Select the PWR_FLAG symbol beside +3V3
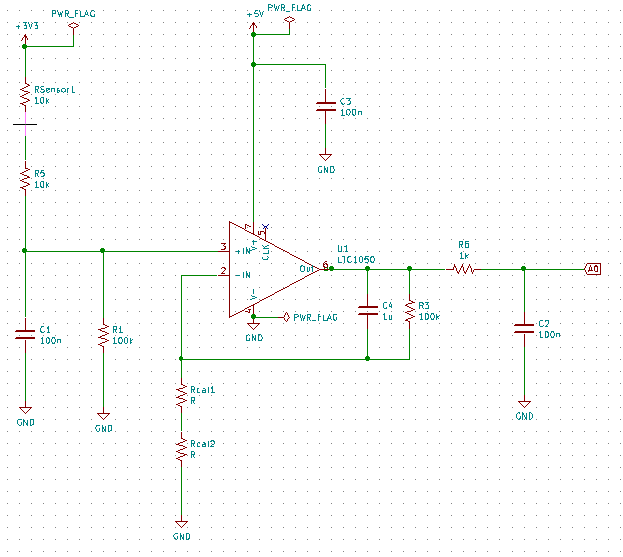This screenshot has width=623, height=557. (x=74, y=25)
